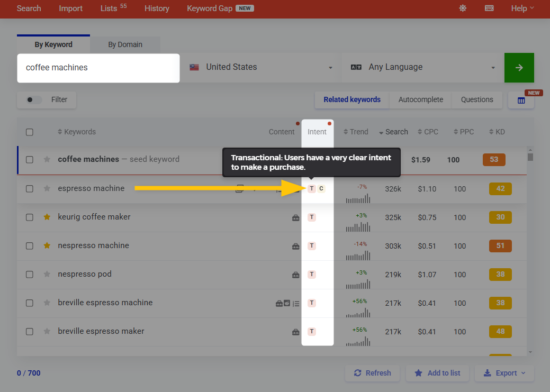Click the shopping SERP feature icon for nespresso pod
Screen dimensions: 550x392
(295, 274)
